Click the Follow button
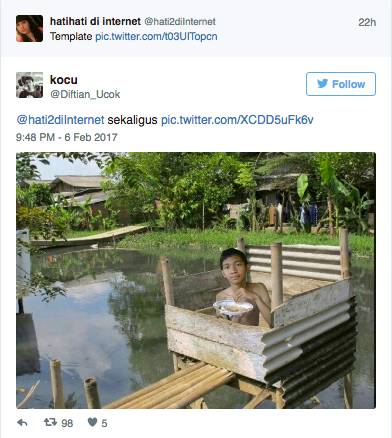 pyautogui.click(x=341, y=84)
